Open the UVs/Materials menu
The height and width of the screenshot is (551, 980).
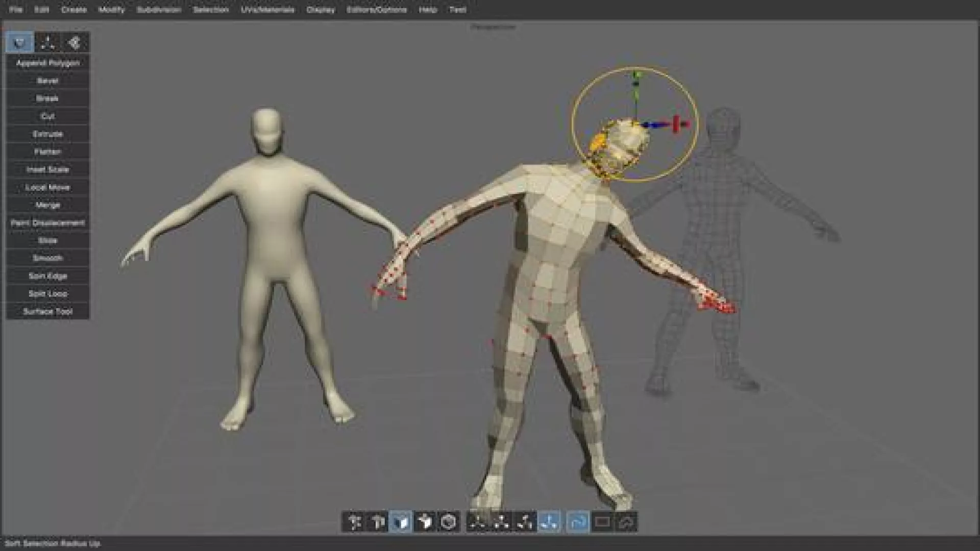pos(267,10)
